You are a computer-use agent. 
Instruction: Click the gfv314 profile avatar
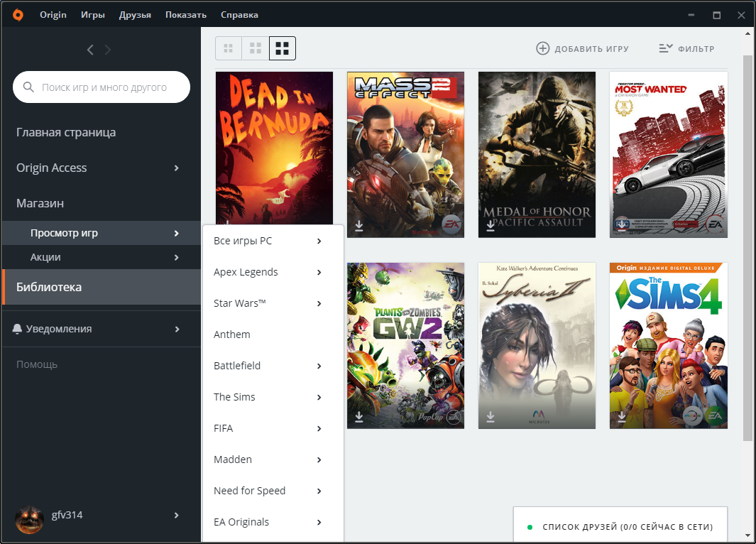(x=29, y=520)
